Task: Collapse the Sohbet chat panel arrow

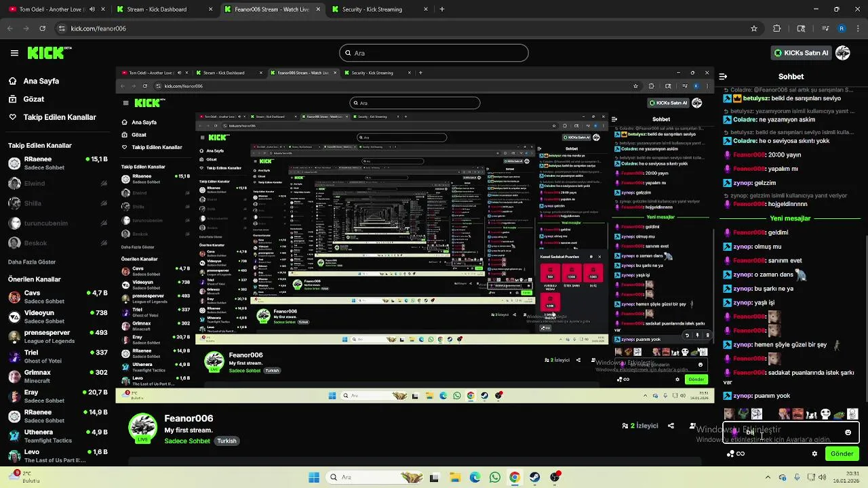Action: click(723, 77)
